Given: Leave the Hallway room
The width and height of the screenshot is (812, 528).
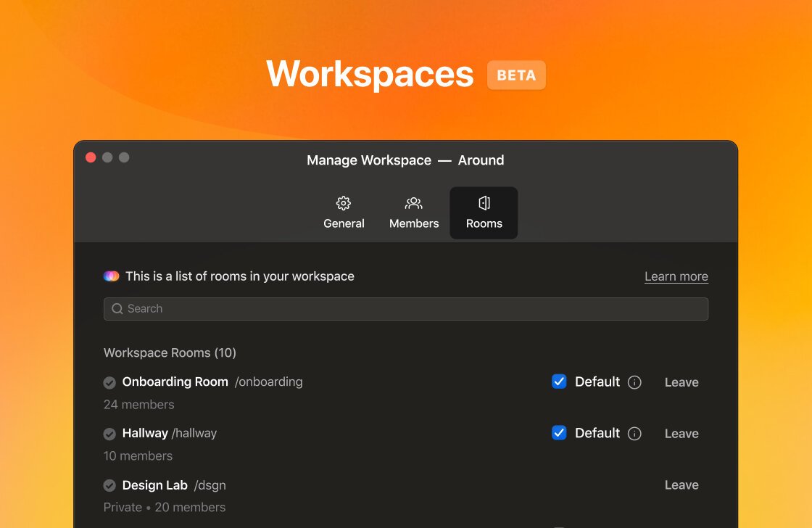Looking at the screenshot, I should (x=681, y=434).
